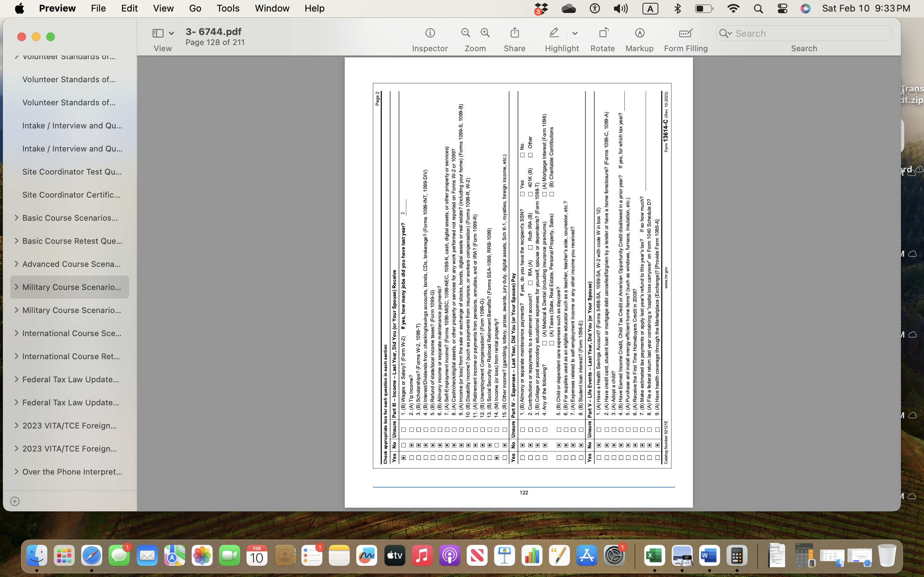Open the Share menu
This screenshot has height=577, width=924.
click(514, 36)
